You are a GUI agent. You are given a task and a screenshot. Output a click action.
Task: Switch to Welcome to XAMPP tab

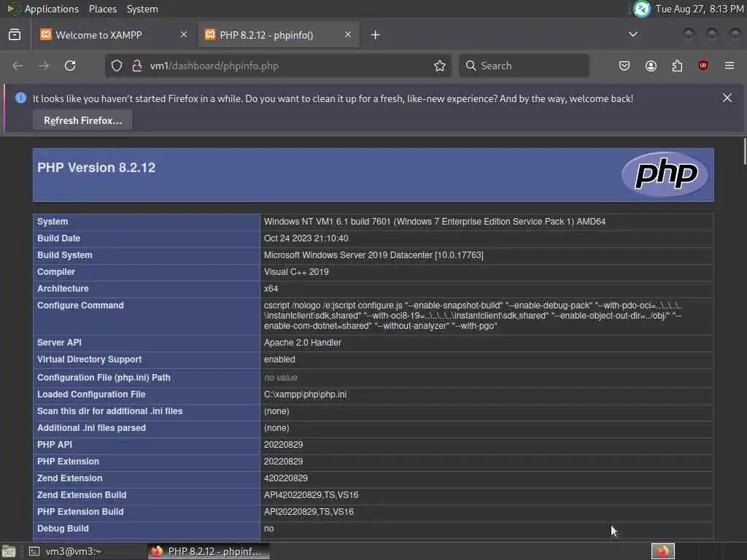coord(113,35)
